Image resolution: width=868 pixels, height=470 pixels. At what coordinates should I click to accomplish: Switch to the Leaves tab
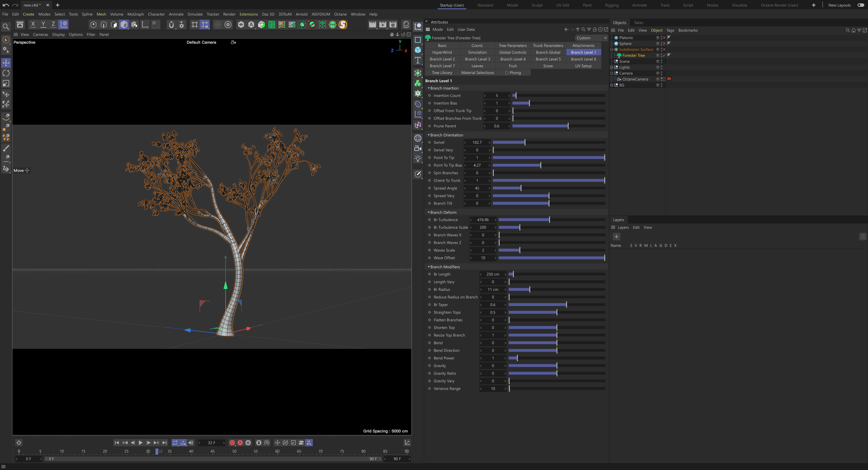coord(477,66)
